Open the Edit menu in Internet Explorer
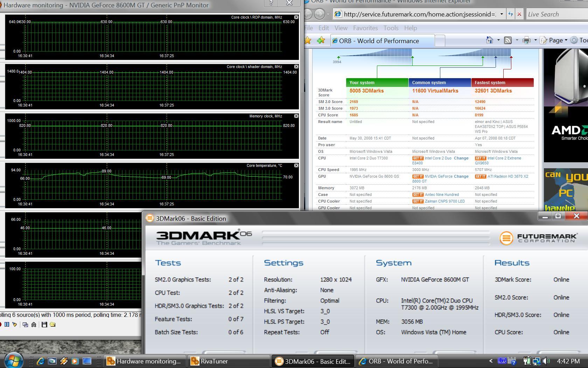This screenshot has width=588, height=368. [323, 28]
